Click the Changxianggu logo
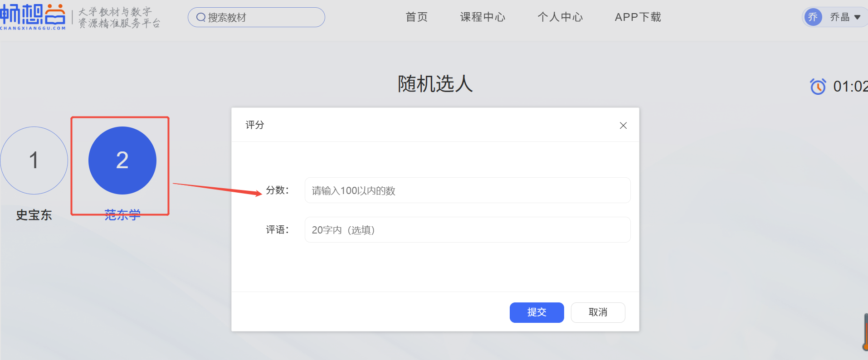This screenshot has width=868, height=360. pyautogui.click(x=33, y=16)
